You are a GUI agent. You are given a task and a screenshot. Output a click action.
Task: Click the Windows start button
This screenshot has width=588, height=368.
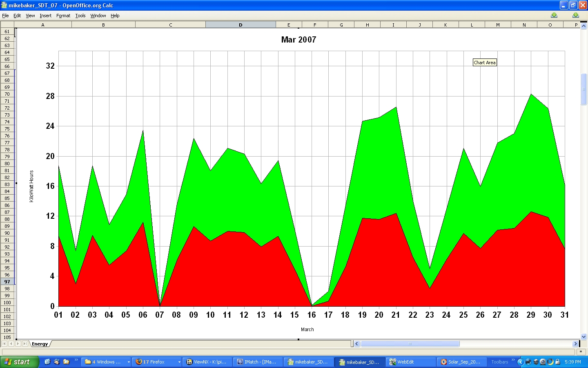[x=19, y=362]
